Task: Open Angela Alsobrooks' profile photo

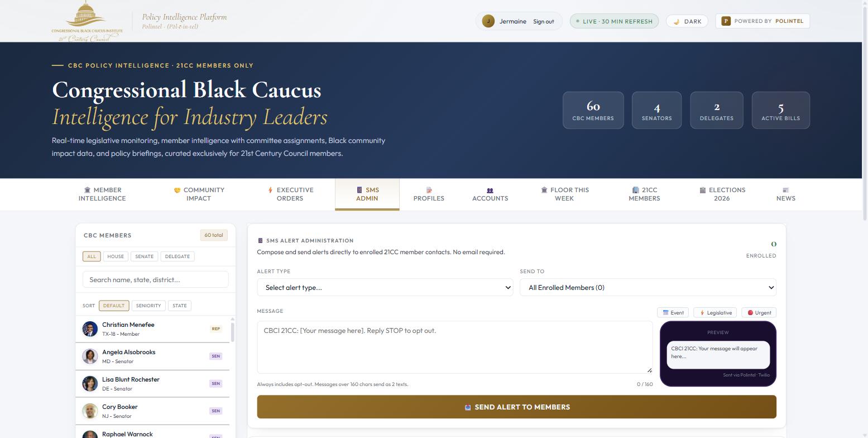Action: click(x=90, y=356)
